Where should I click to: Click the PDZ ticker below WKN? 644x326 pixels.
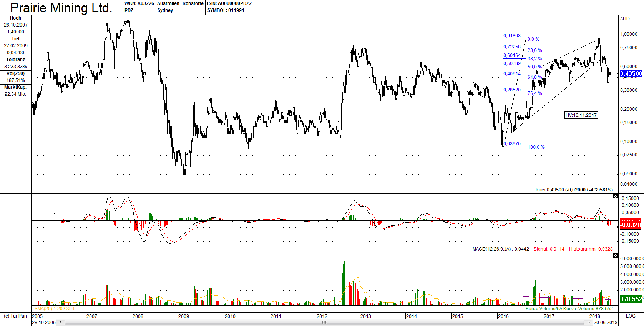(129, 10)
